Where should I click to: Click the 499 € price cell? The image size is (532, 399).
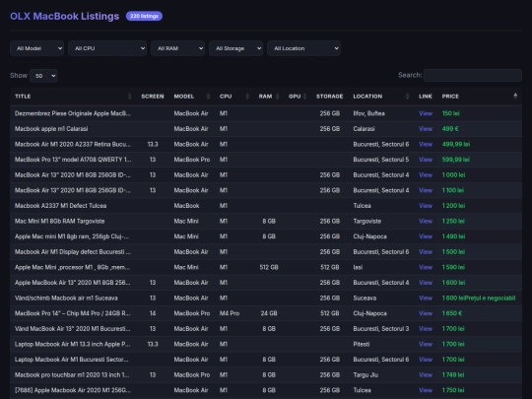pyautogui.click(x=450, y=129)
